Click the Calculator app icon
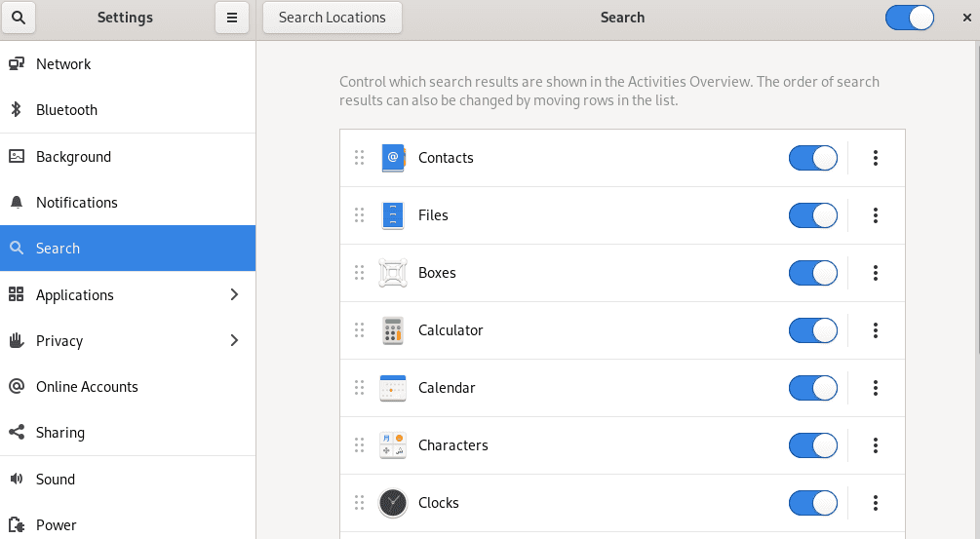Viewport: 980px width, 539px height. coord(393,330)
